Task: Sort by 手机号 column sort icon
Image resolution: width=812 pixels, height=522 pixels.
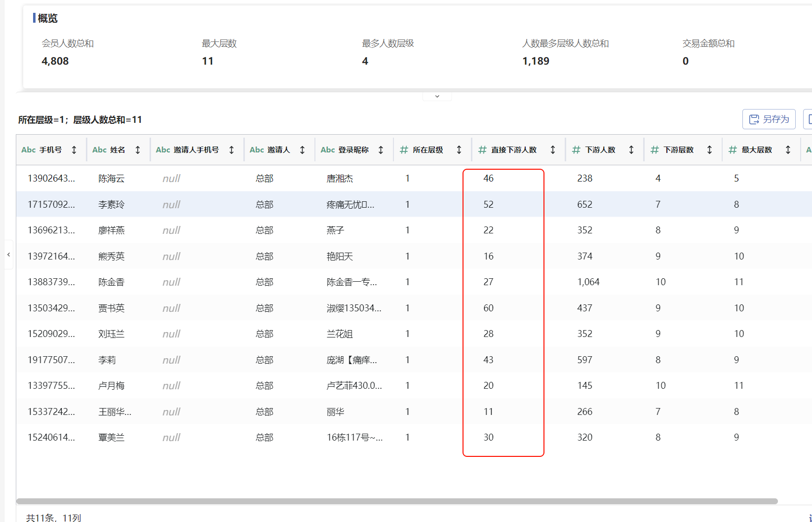Action: tap(74, 149)
